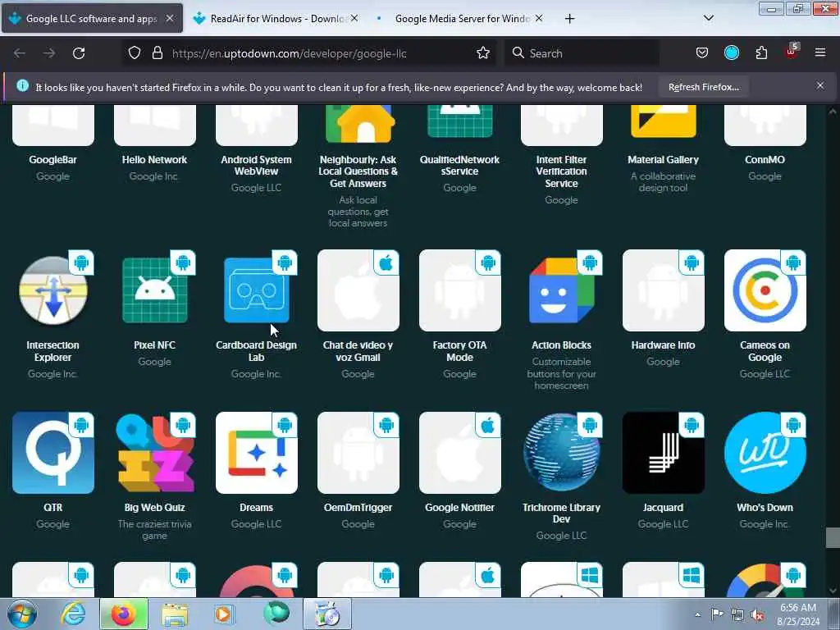The width and height of the screenshot is (840, 630).
Task: Open the Android System WebView link
Action: (256, 166)
